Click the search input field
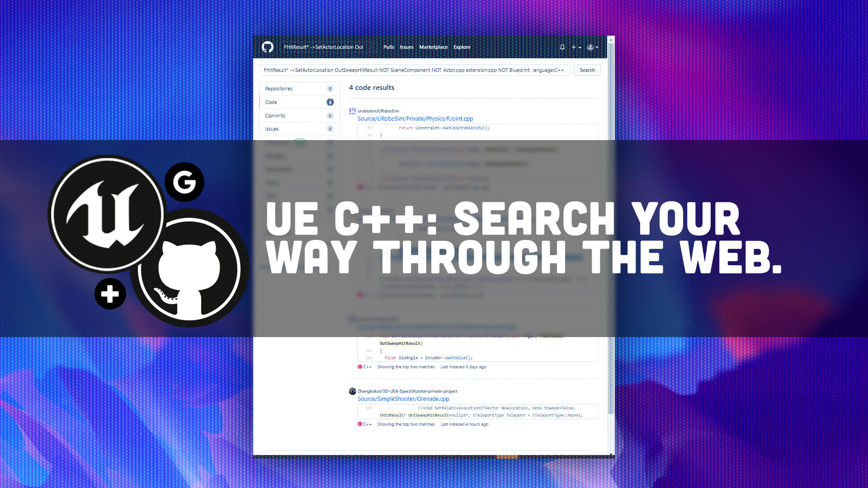868x488 pixels. [x=414, y=70]
